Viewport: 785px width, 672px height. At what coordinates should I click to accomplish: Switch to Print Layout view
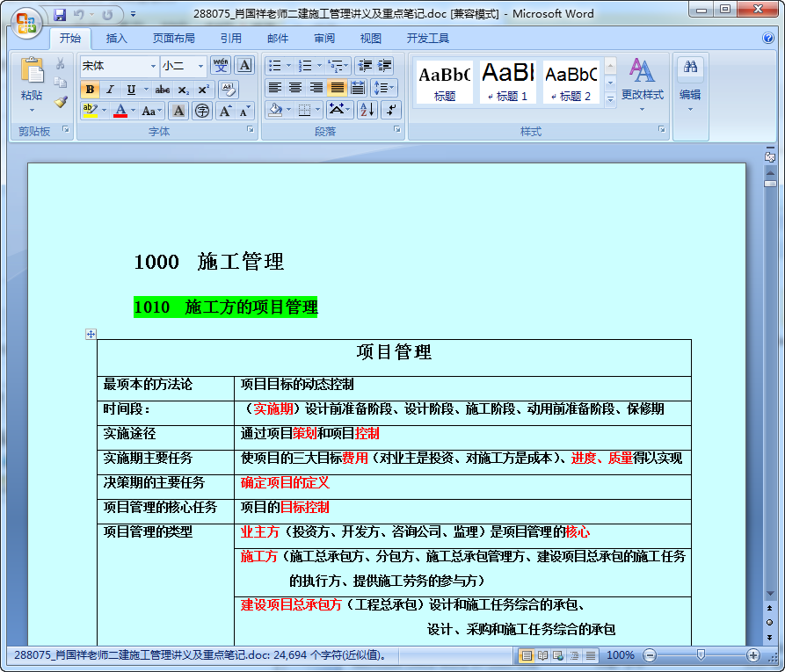pos(527,655)
